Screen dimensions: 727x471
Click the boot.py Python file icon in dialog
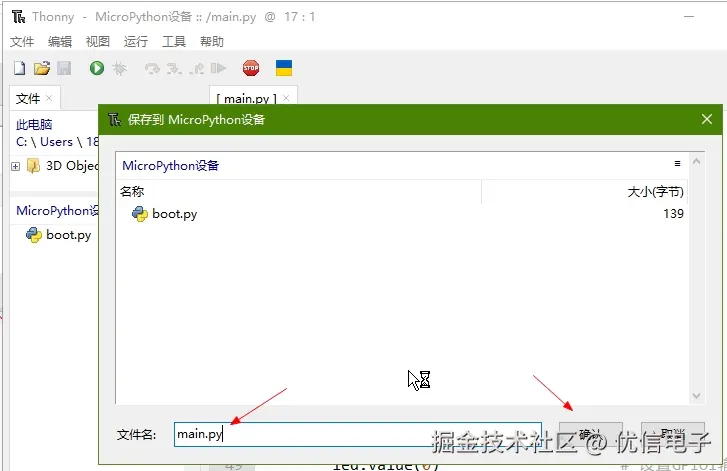140,214
